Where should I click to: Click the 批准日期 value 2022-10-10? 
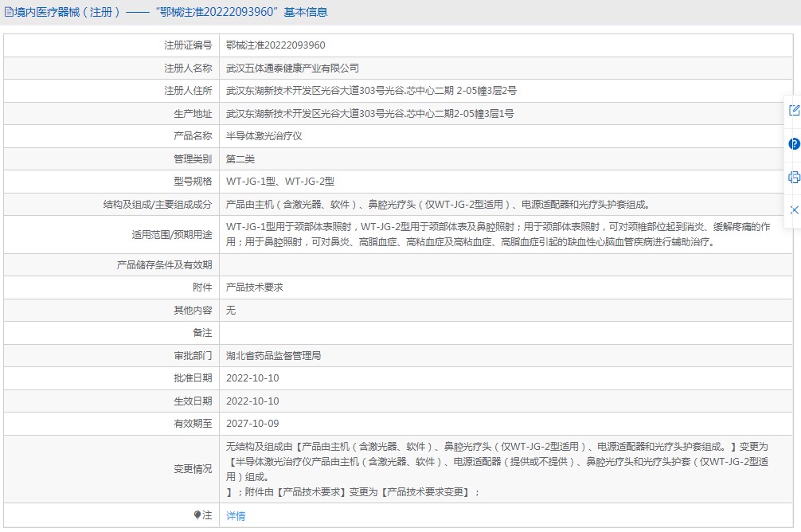(x=252, y=378)
